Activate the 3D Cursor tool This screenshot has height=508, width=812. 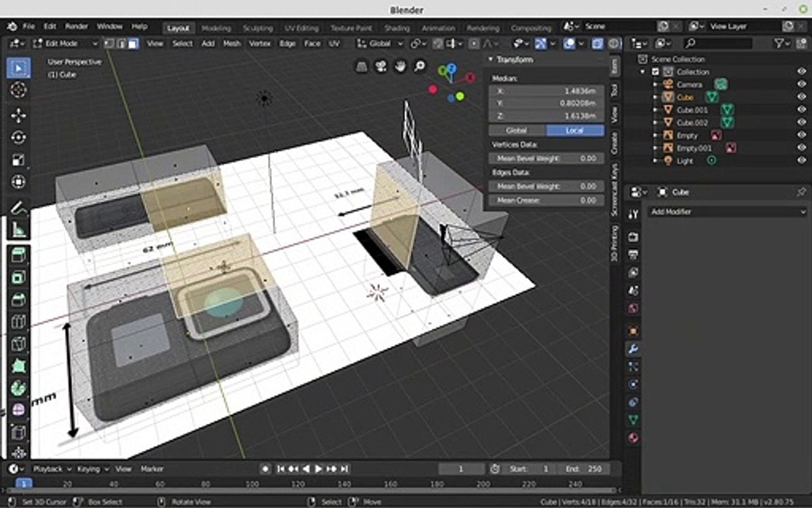click(x=18, y=90)
